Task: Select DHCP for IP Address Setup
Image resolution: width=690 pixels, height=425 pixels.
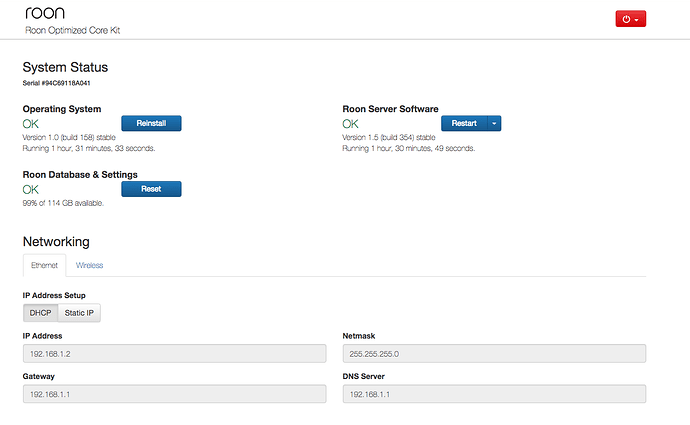Action: (40, 313)
